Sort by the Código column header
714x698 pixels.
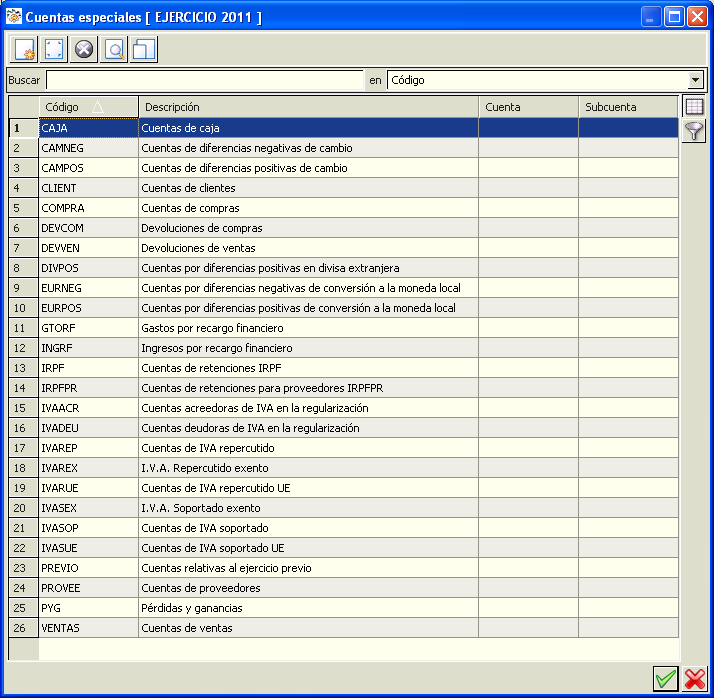(x=88, y=107)
